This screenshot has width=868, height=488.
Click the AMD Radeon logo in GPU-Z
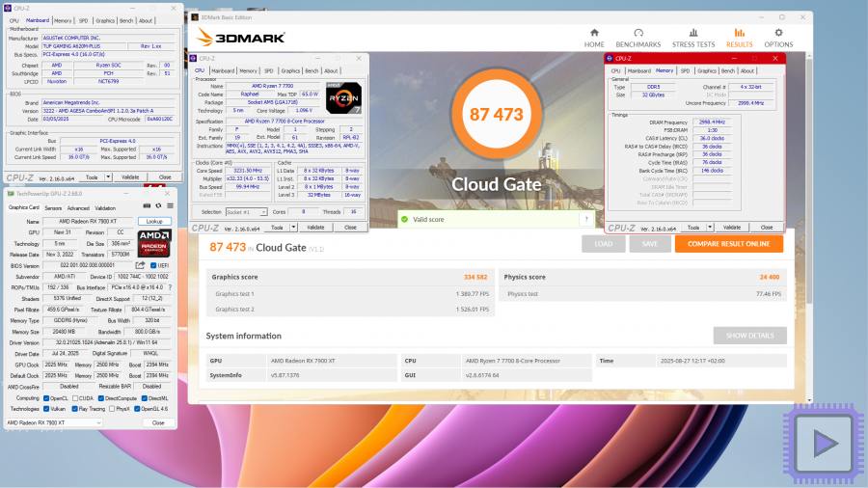(x=154, y=243)
